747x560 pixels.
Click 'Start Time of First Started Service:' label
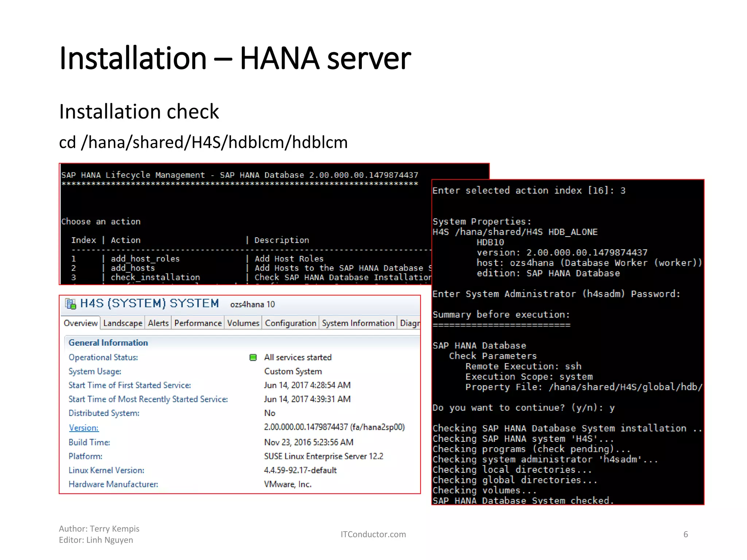(x=129, y=385)
